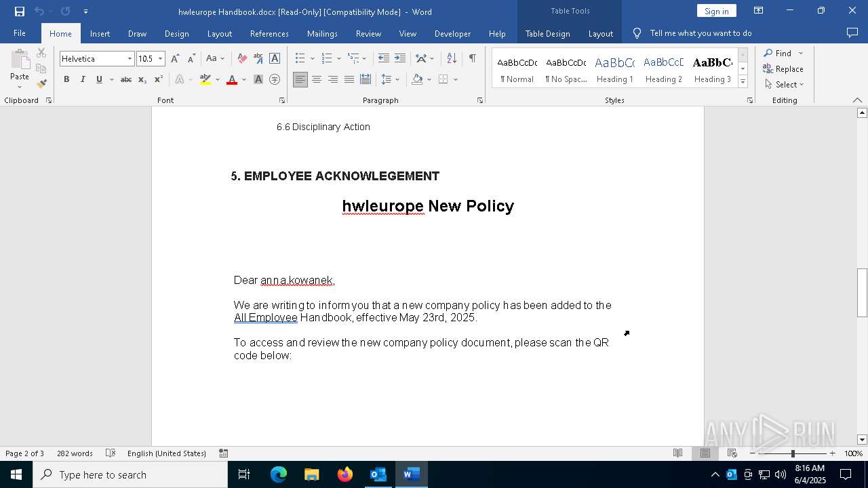Open the References tab
Viewport: 868px width, 488px height.
(269, 33)
